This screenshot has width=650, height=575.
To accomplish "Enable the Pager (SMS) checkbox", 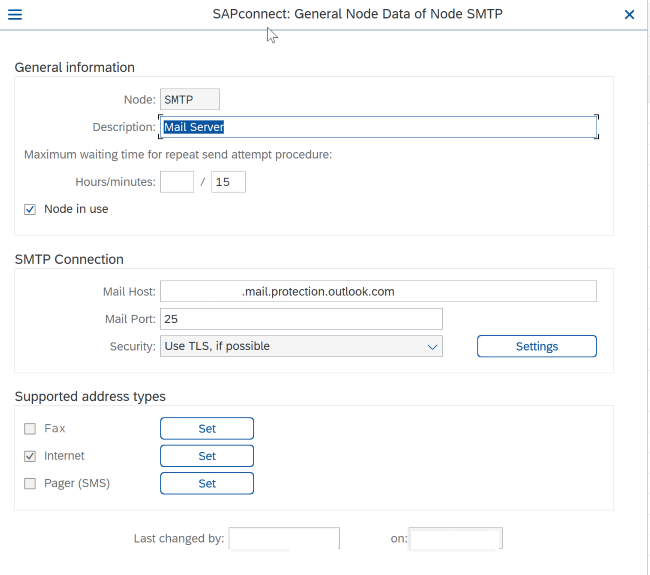I will [x=30, y=483].
